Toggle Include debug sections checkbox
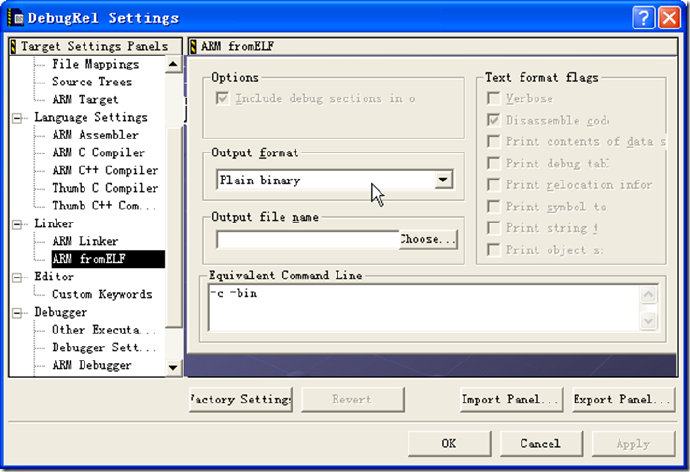This screenshot has width=690, height=472. tap(223, 98)
